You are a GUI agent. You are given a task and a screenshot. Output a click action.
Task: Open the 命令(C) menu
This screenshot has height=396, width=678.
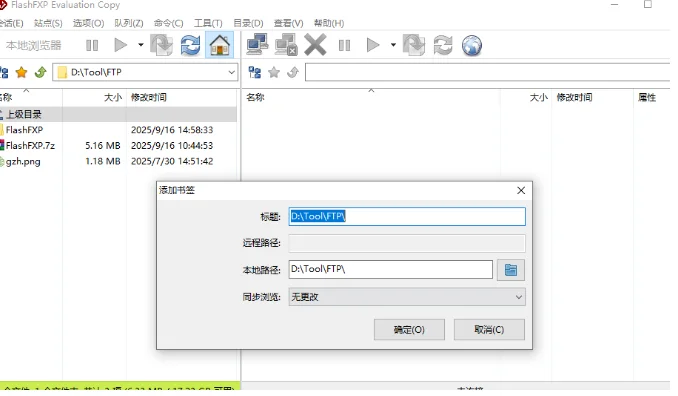169,23
